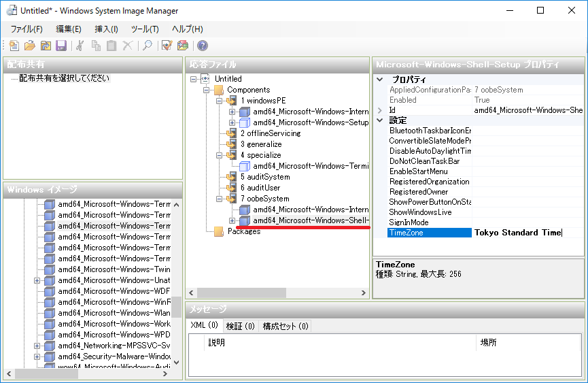Click the 5 auditSystem pass icon
The height and width of the screenshot is (383, 588).
click(232, 177)
